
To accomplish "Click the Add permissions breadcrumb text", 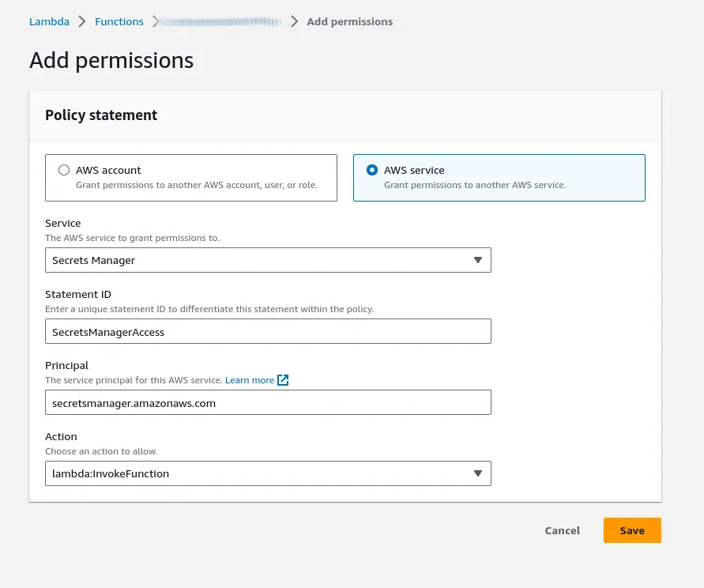I will coord(350,21).
